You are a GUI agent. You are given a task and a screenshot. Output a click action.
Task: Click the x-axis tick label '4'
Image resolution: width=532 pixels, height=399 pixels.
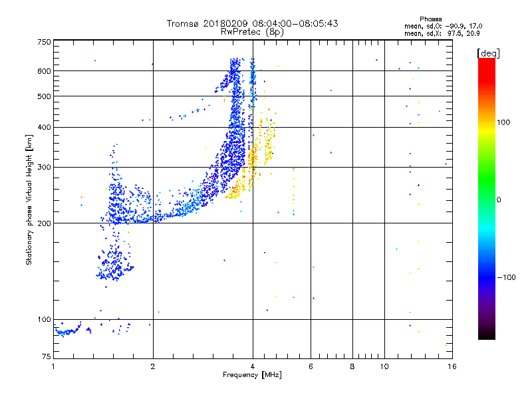pyautogui.click(x=253, y=366)
